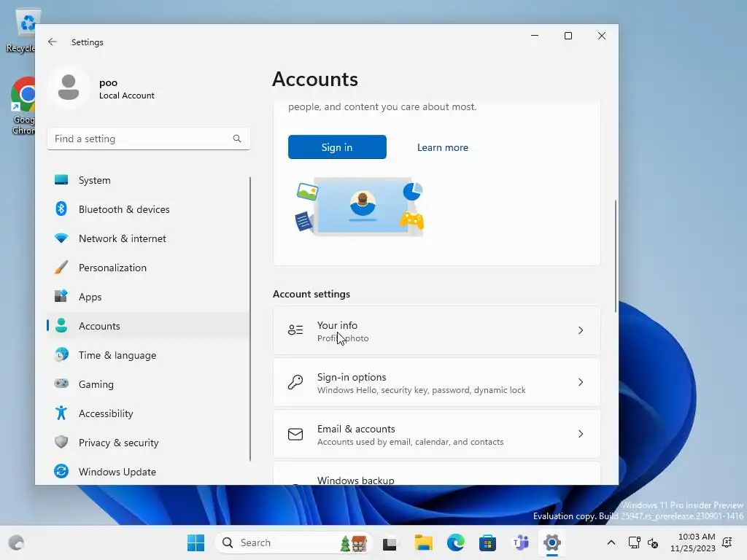Image resolution: width=747 pixels, height=560 pixels.
Task: Click the Accessibility label in sidebar
Action: point(106,413)
